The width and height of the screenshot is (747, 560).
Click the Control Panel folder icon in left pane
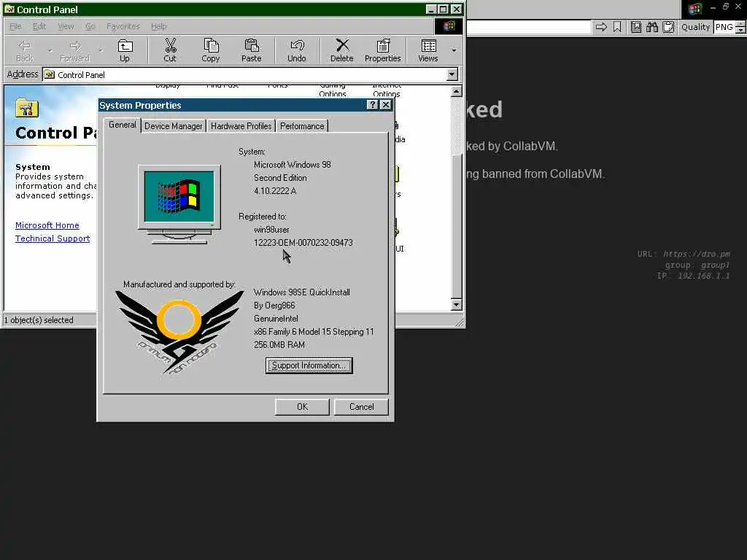click(27, 108)
